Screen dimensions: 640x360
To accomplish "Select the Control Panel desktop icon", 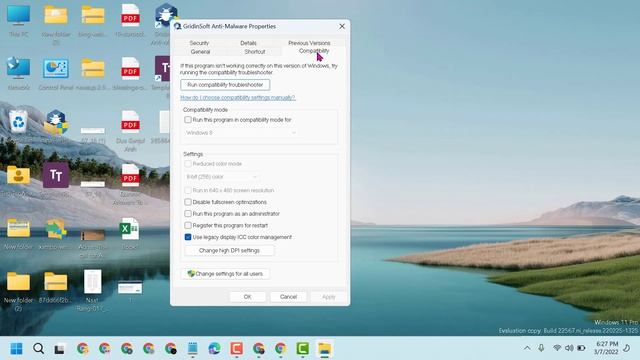I will point(56,73).
